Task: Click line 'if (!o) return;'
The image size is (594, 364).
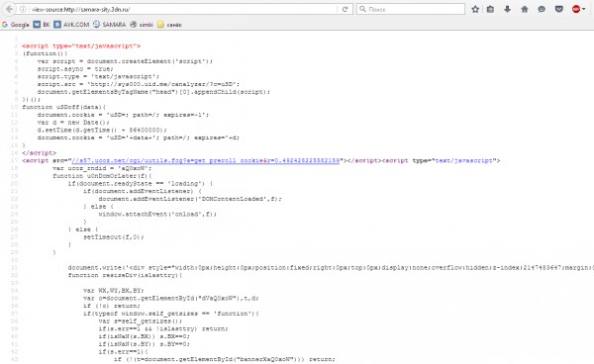Action: tap(112, 306)
